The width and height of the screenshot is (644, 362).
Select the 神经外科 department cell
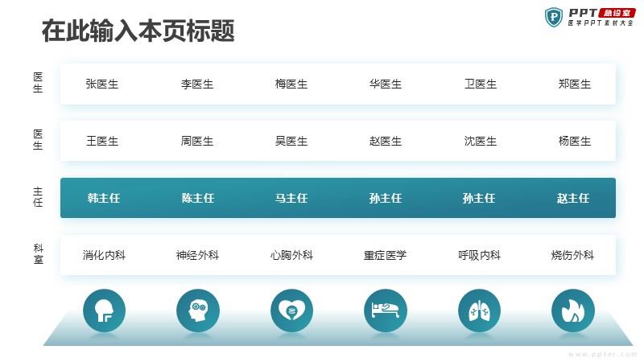(x=197, y=255)
